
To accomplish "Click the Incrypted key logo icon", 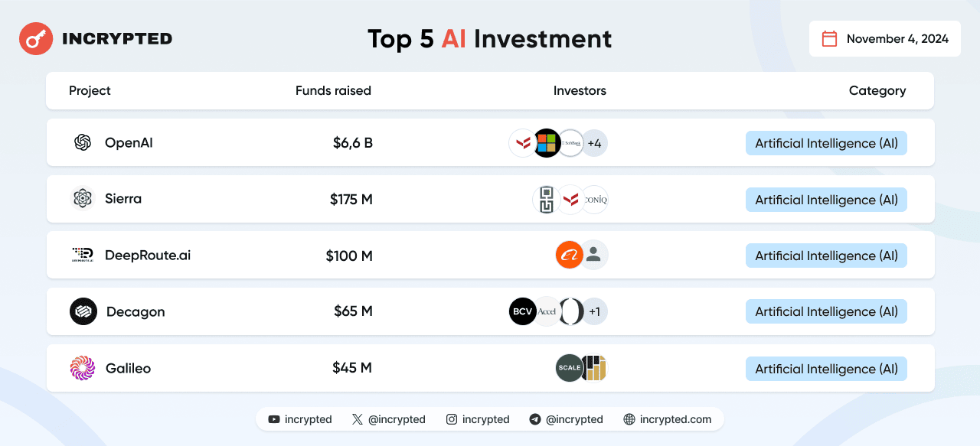I will (36, 38).
